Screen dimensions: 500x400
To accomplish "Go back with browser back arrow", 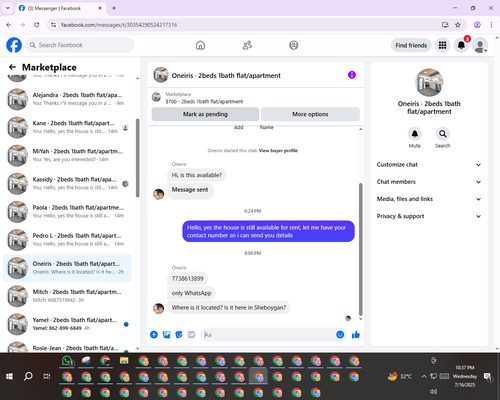I will (9, 25).
